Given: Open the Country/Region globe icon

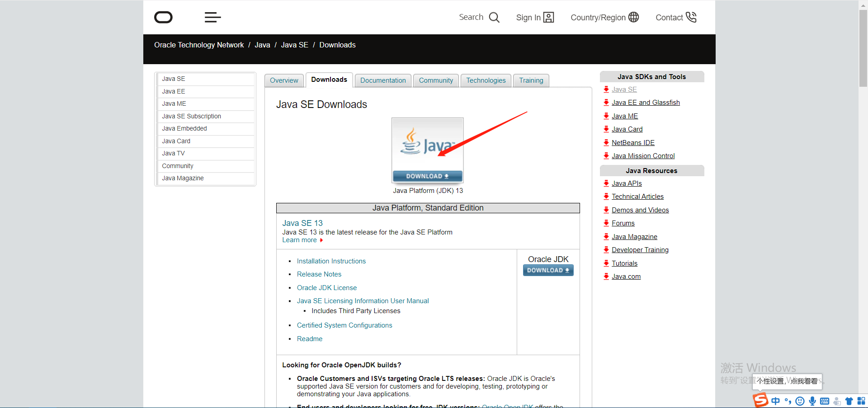Looking at the screenshot, I should coord(634,17).
